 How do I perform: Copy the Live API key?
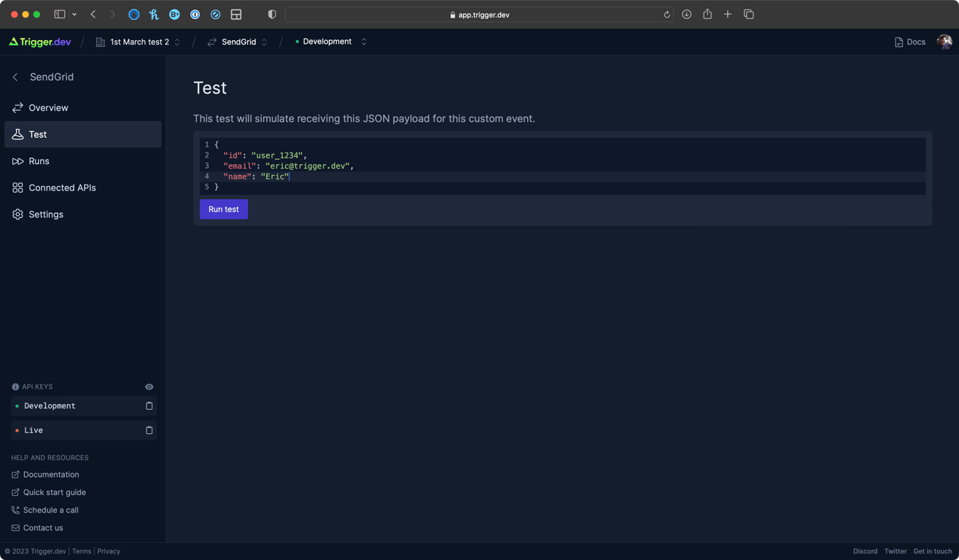(149, 430)
